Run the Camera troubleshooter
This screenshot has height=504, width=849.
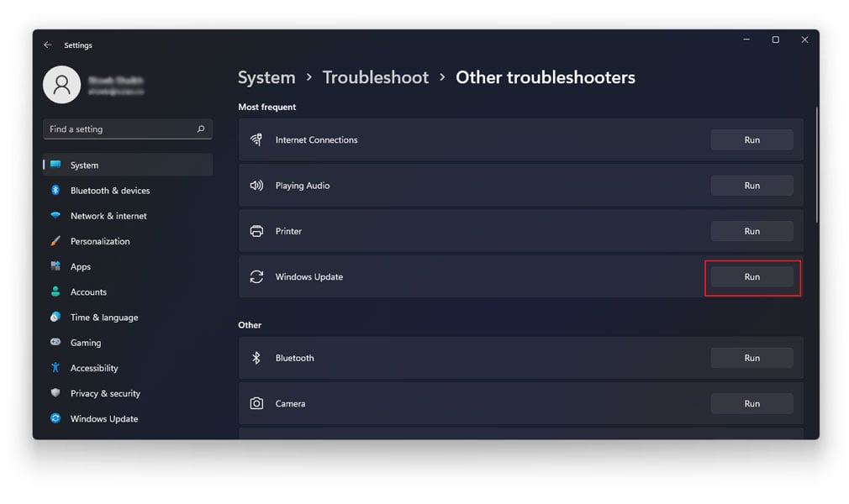point(751,403)
